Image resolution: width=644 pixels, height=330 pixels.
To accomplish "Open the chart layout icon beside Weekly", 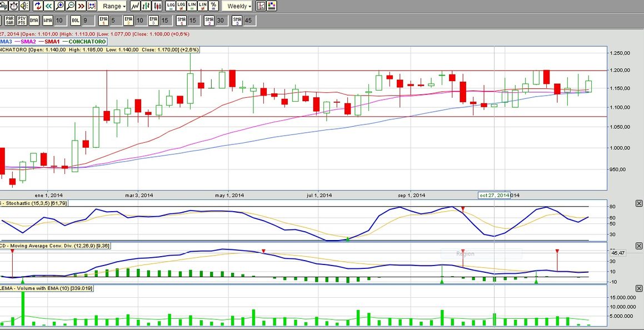I will pos(261,6).
